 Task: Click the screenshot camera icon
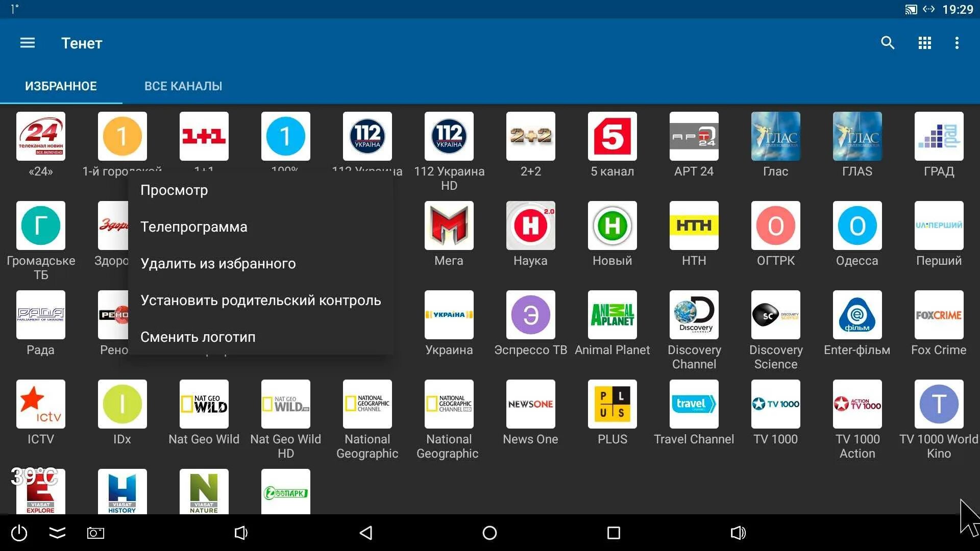(95, 533)
